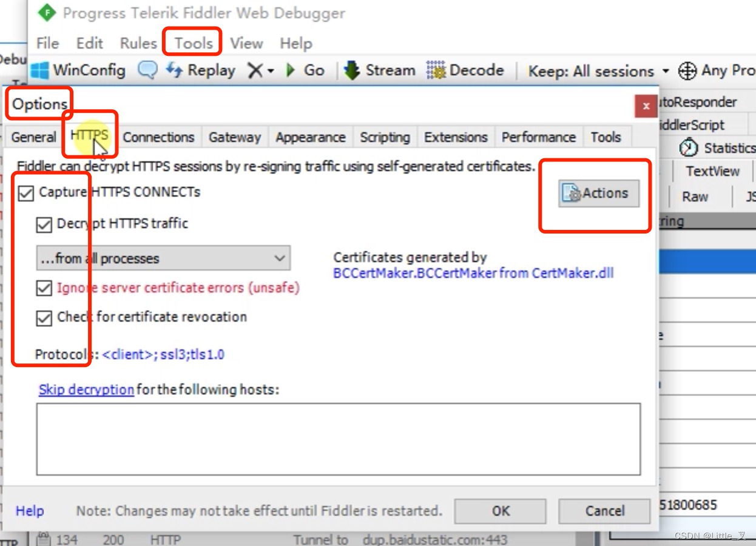756x546 pixels.
Task: Click the Skip decryption link
Action: pyautogui.click(x=86, y=389)
